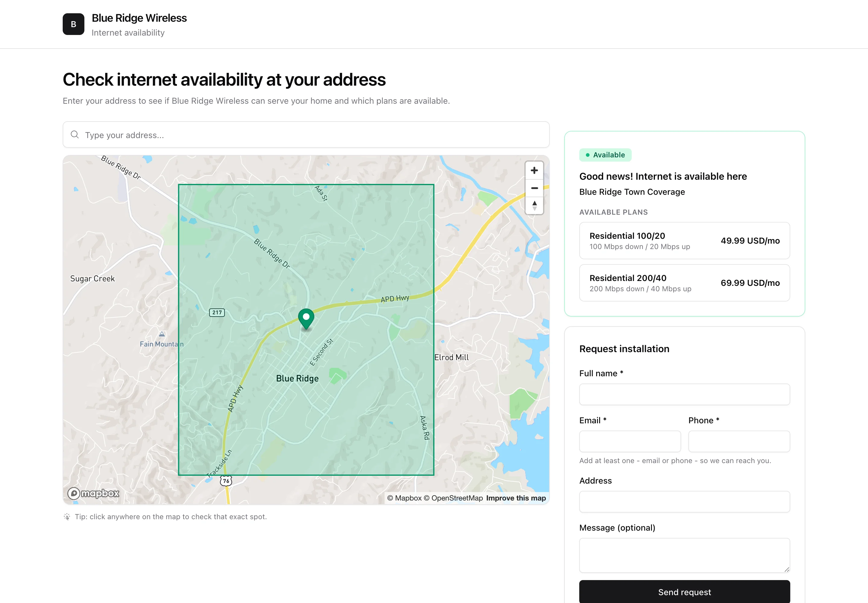868x603 pixels.
Task: Zoom out the map with minus button
Action: pyautogui.click(x=534, y=188)
